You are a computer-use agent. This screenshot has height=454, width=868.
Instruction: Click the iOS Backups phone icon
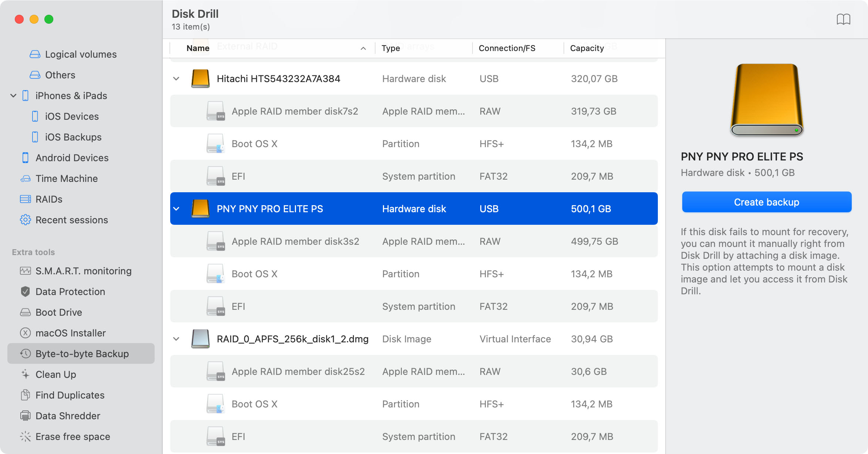click(x=35, y=137)
